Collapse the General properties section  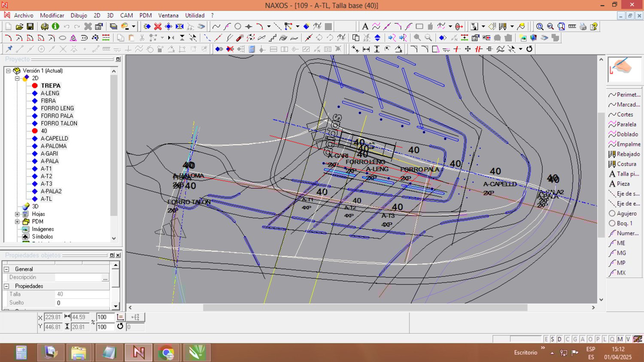coord(6,269)
